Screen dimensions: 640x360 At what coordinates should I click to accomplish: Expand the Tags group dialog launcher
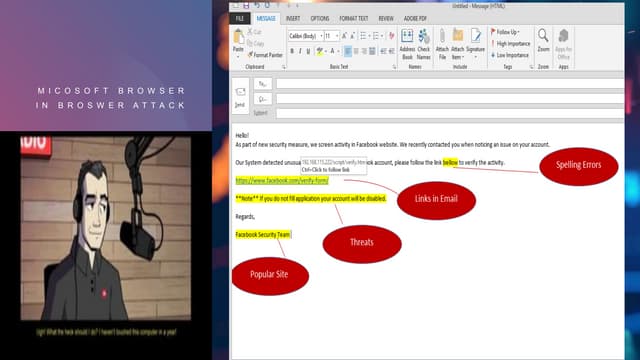(531, 67)
